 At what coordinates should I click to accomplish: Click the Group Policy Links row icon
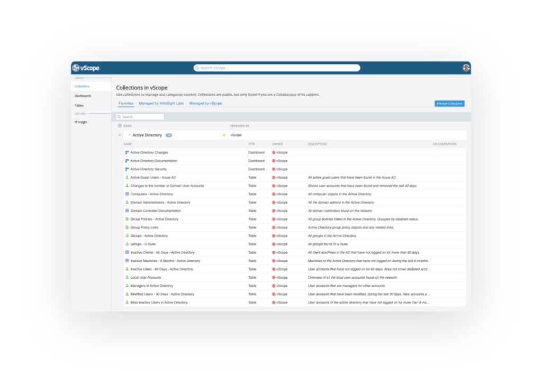127,227
